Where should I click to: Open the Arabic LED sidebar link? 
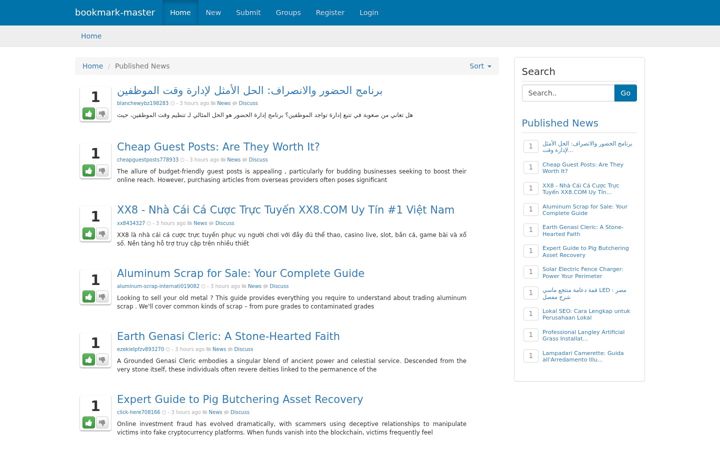[584, 293]
